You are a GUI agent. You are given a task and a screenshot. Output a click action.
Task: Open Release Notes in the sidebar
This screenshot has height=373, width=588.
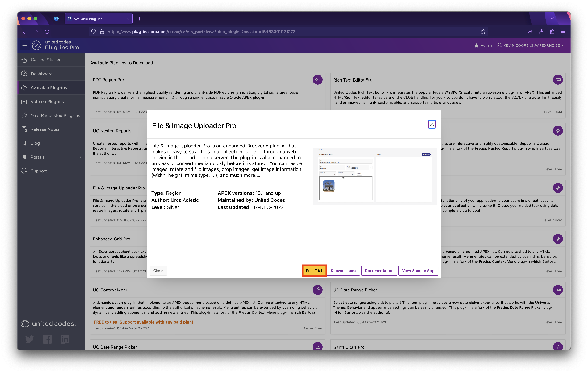point(51,129)
